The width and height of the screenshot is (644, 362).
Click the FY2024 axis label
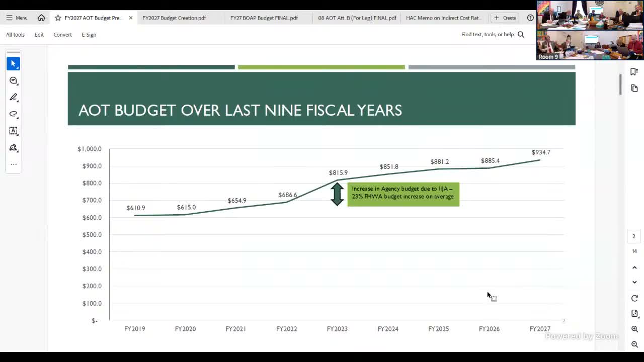coord(388,329)
